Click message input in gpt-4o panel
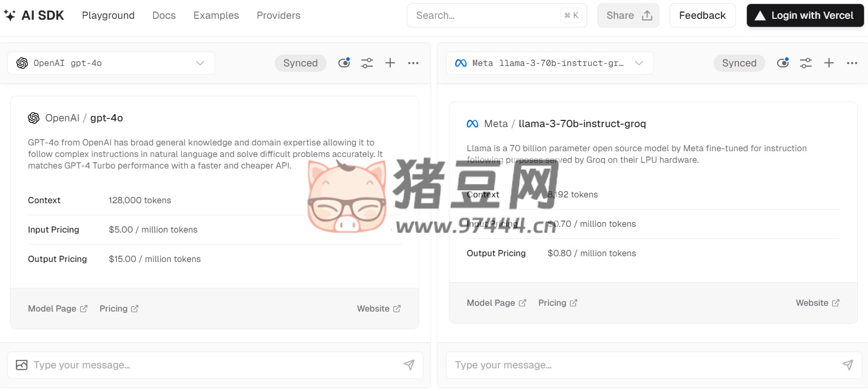Screen dimensions: 868x391 click(216, 365)
